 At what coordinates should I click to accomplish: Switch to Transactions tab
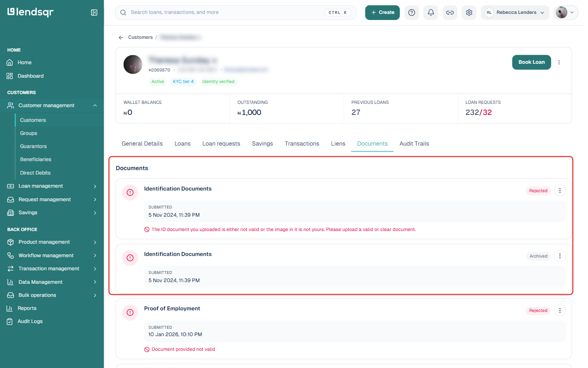pos(302,144)
